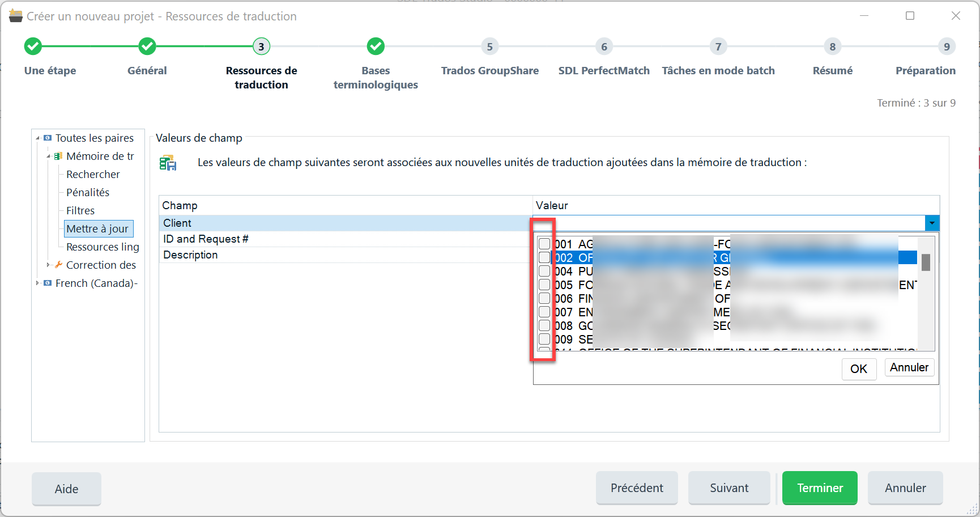This screenshot has width=980, height=517.
Task: Select list entry 002 in dropdown
Action: coord(734,257)
